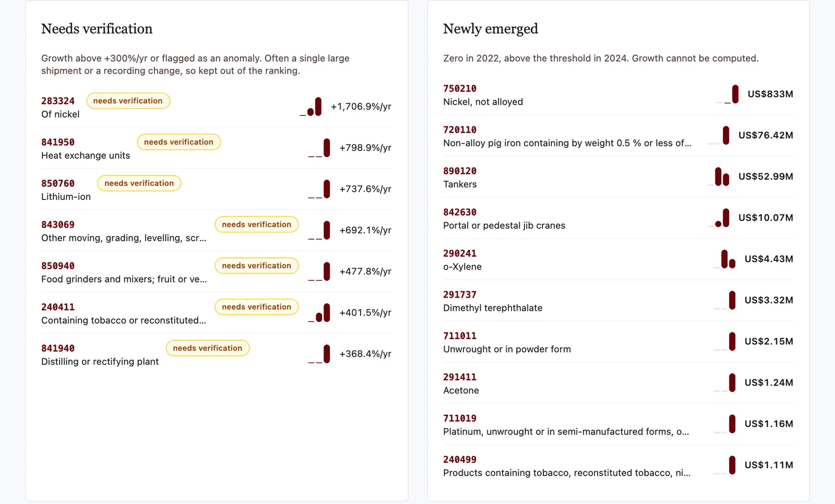The image size is (835, 504).
Task: Click the Tankers sparkline chart
Action: tap(719, 176)
